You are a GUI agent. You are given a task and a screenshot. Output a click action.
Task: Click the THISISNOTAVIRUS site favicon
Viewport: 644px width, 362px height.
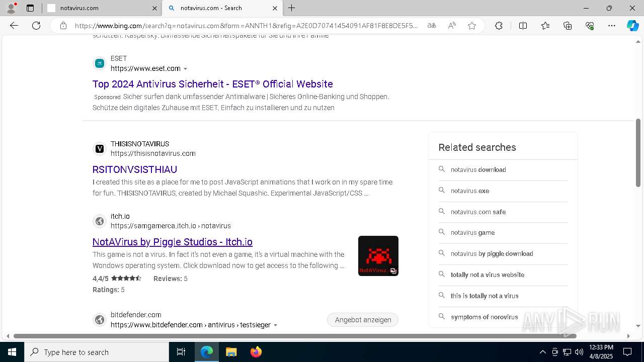[x=100, y=149]
